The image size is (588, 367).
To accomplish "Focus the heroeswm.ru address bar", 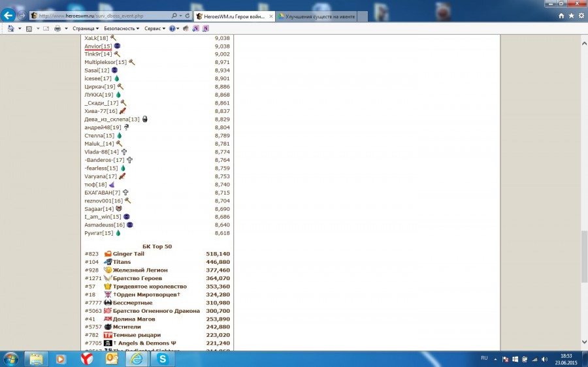I will pyautogui.click(x=99, y=16).
